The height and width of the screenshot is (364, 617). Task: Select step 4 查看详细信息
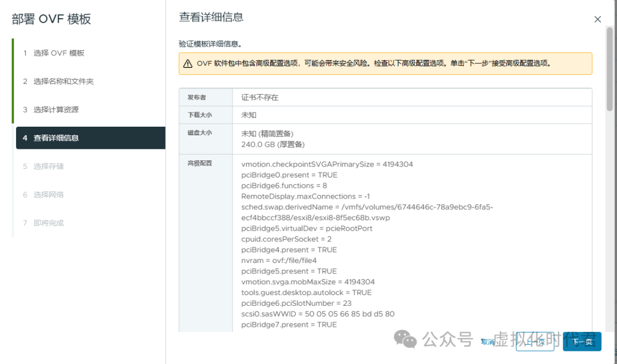tap(90, 138)
